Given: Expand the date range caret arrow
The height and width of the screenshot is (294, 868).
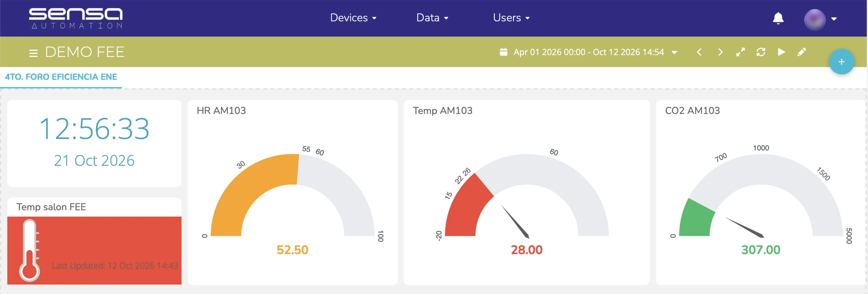Looking at the screenshot, I should [674, 52].
